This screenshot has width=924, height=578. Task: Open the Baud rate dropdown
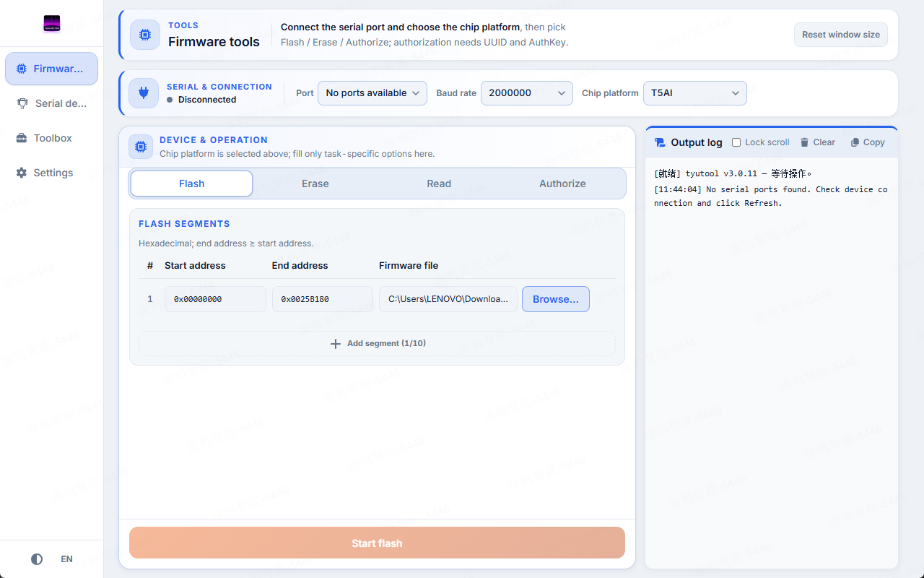coord(527,93)
